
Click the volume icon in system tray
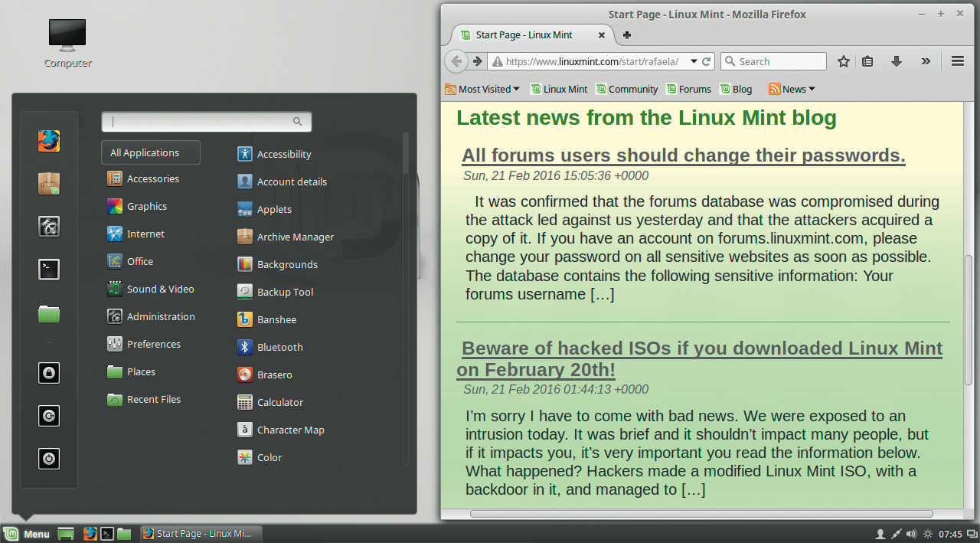(911, 534)
